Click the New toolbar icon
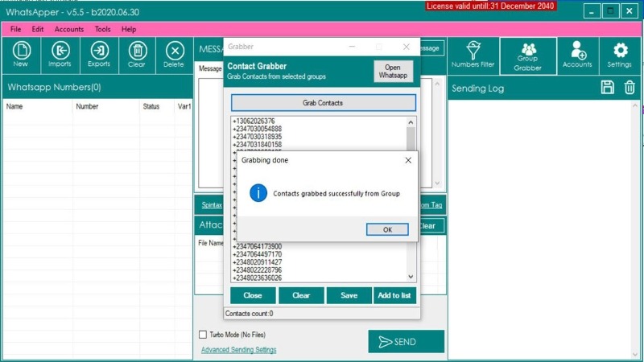 [x=21, y=55]
